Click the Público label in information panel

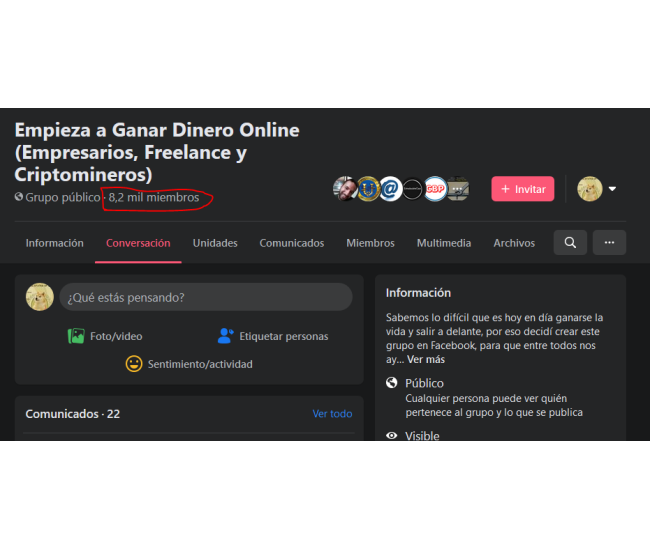(x=424, y=383)
